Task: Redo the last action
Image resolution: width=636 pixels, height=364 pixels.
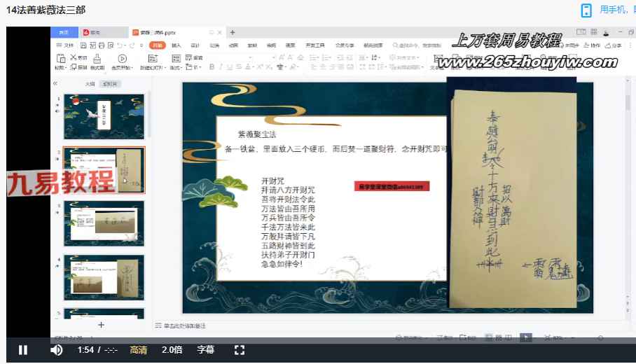Action: tap(132, 45)
